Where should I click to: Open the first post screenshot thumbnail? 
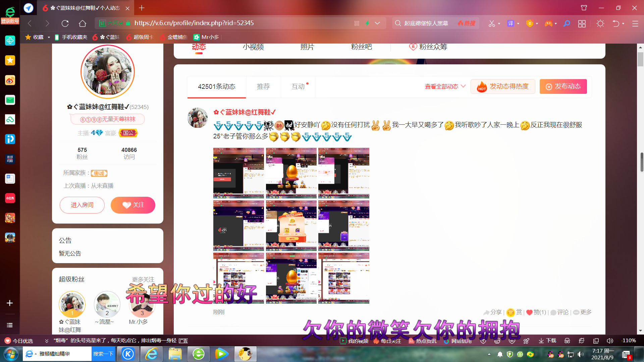tap(238, 173)
